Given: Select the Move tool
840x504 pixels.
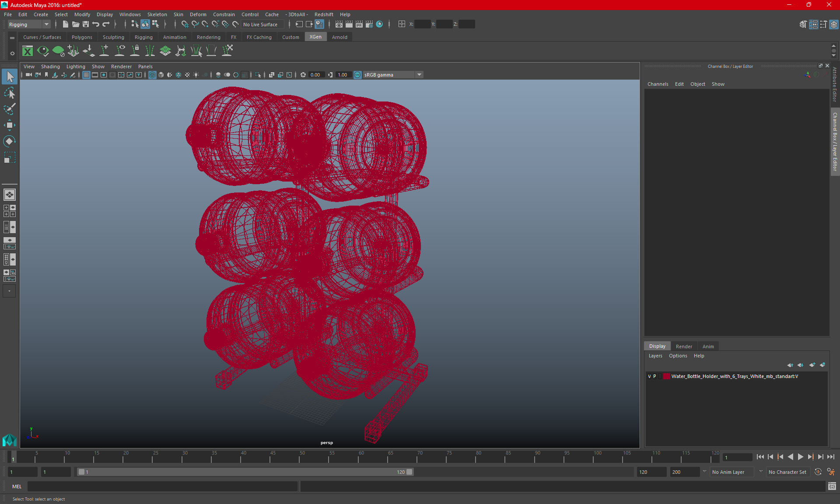Looking at the screenshot, I should pyautogui.click(x=9, y=125).
